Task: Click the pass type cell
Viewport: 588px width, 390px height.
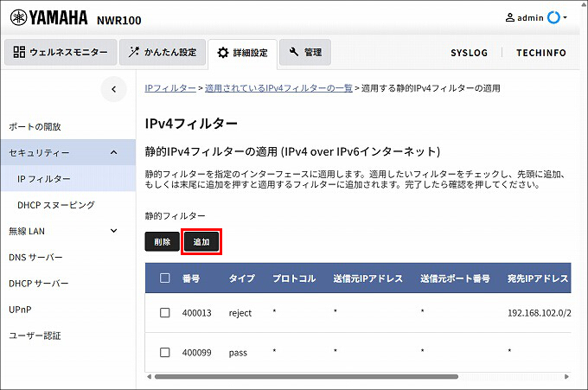Action: pos(238,353)
